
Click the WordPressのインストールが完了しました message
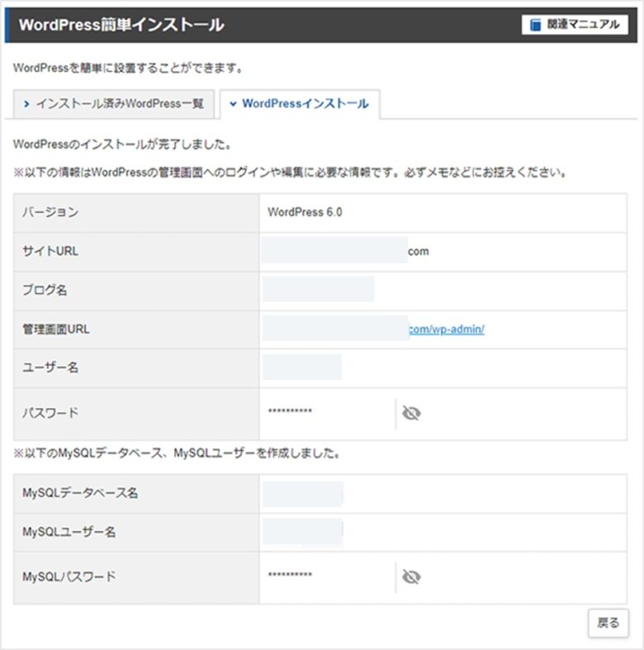(122, 145)
